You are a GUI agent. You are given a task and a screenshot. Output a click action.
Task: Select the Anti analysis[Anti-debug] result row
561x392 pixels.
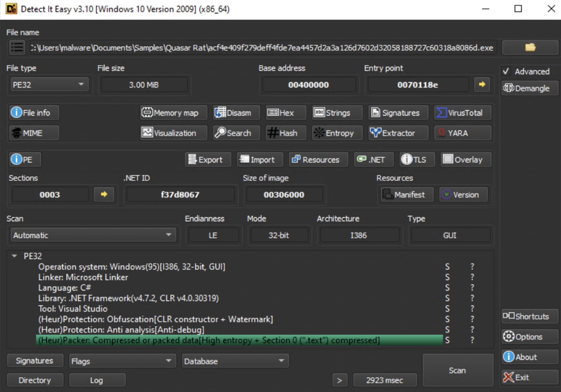click(x=240, y=330)
